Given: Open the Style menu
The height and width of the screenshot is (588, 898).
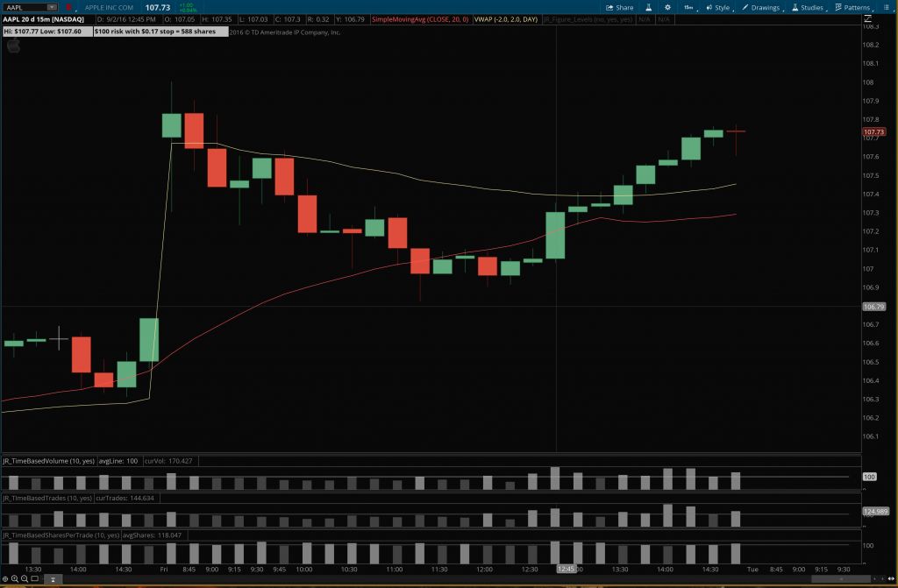Looking at the screenshot, I should [718, 7].
